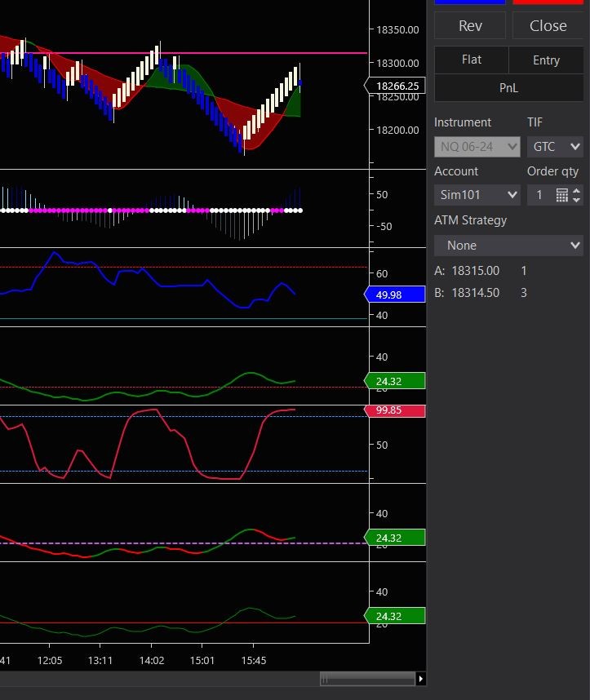
Task: Click the red 99.85 indicator value marker
Action: pyautogui.click(x=395, y=410)
